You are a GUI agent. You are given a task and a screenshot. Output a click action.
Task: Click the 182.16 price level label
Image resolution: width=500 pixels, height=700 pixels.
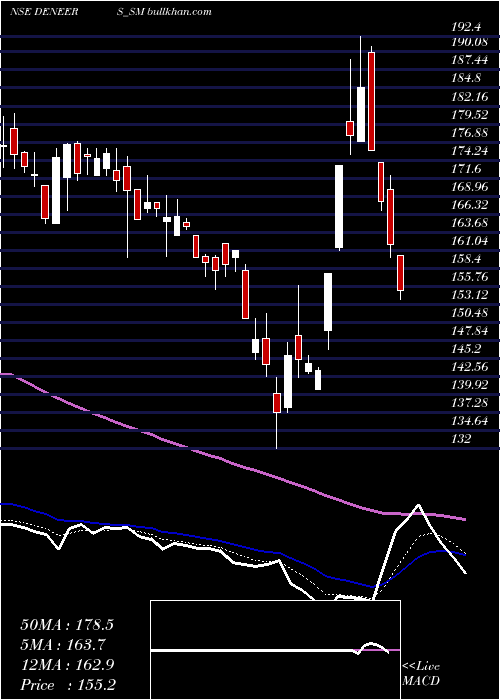pos(468,96)
